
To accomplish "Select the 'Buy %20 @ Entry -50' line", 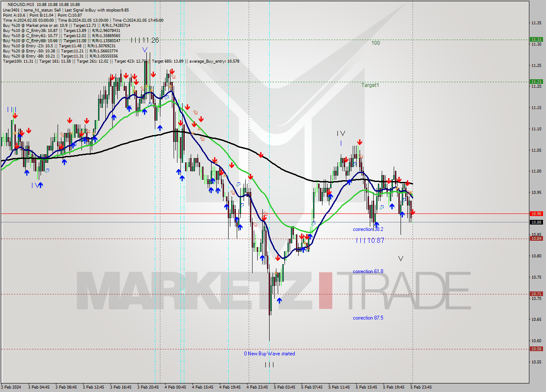I will click(60, 51).
